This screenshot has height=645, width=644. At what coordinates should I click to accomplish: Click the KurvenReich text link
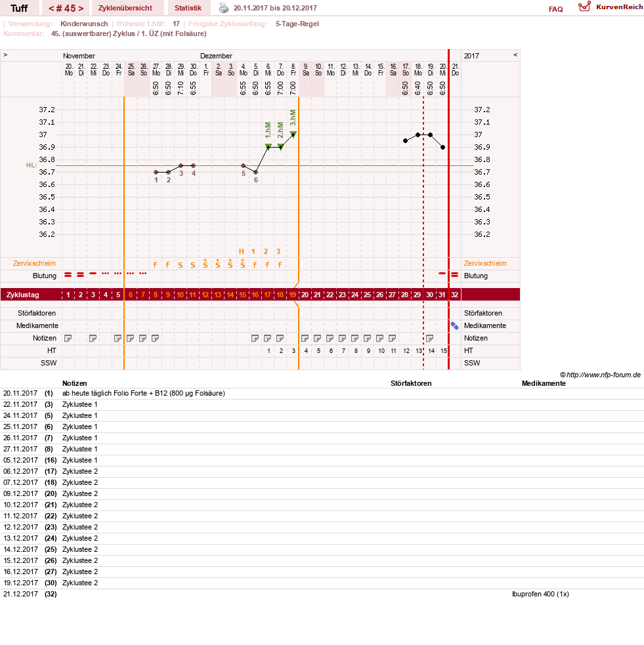point(619,7)
